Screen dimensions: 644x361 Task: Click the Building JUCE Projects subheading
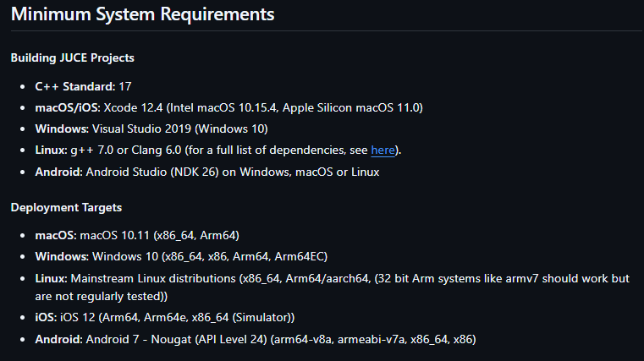tap(72, 58)
